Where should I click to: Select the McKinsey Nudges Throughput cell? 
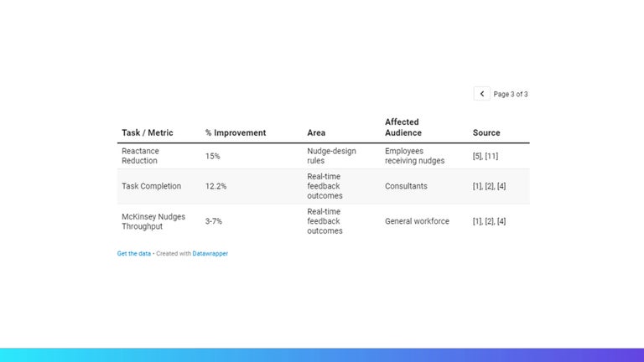153,221
